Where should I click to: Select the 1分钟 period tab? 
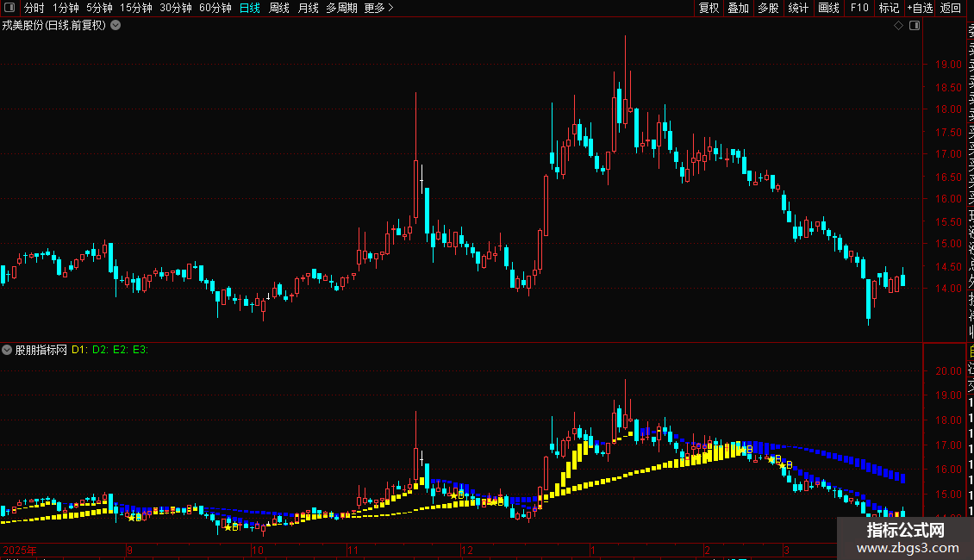coord(66,8)
